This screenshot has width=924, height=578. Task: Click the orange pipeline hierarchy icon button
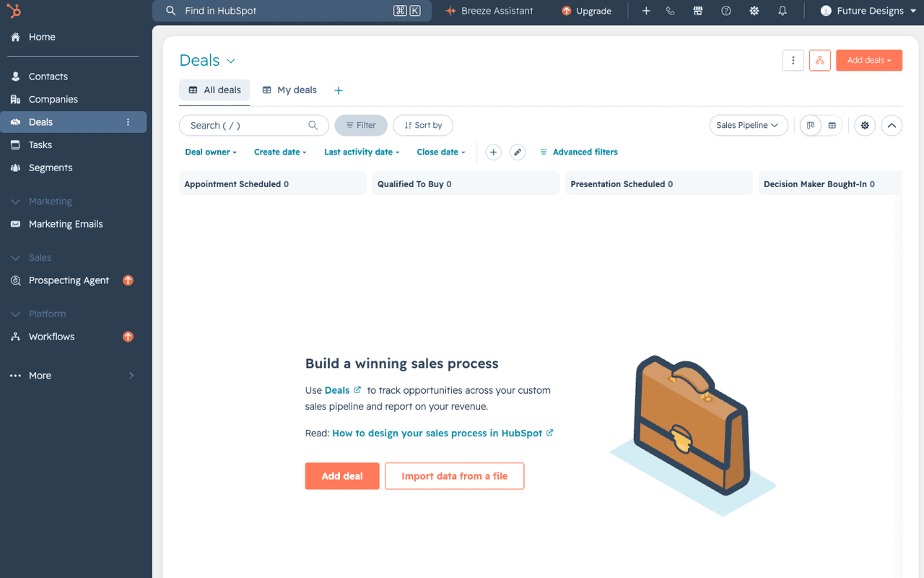(x=820, y=61)
